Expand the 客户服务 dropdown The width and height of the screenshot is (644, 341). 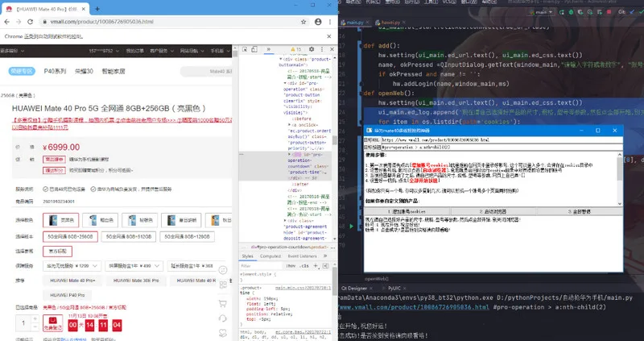pos(162,51)
